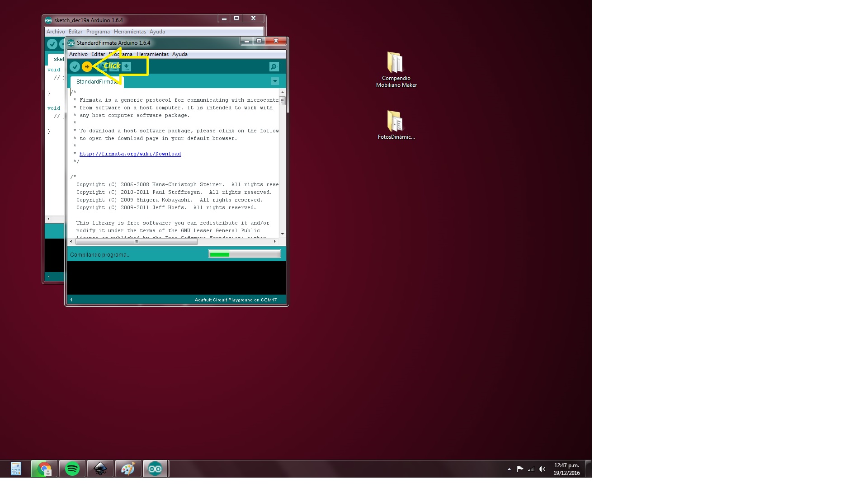Image resolution: width=868 pixels, height=488 pixels.
Task: Open Spotify from the taskbar
Action: coord(72,469)
